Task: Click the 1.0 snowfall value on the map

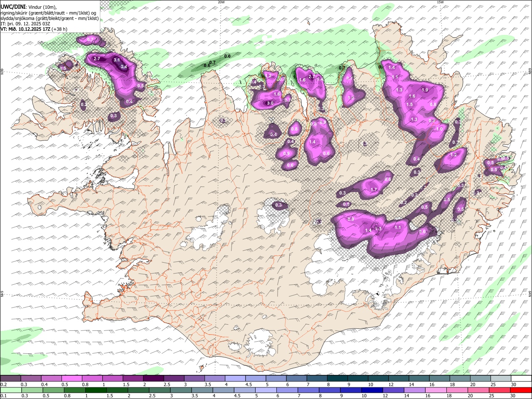Action: click(x=439, y=129)
